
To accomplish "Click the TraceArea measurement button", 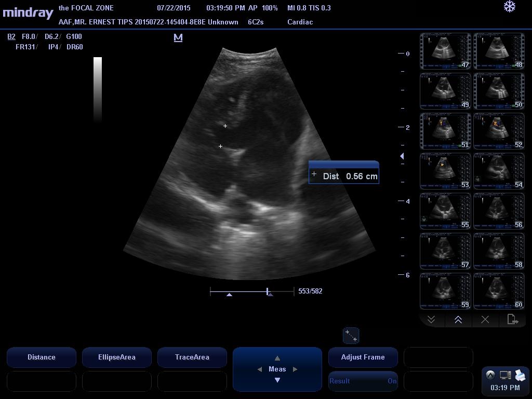I will pyautogui.click(x=192, y=357).
